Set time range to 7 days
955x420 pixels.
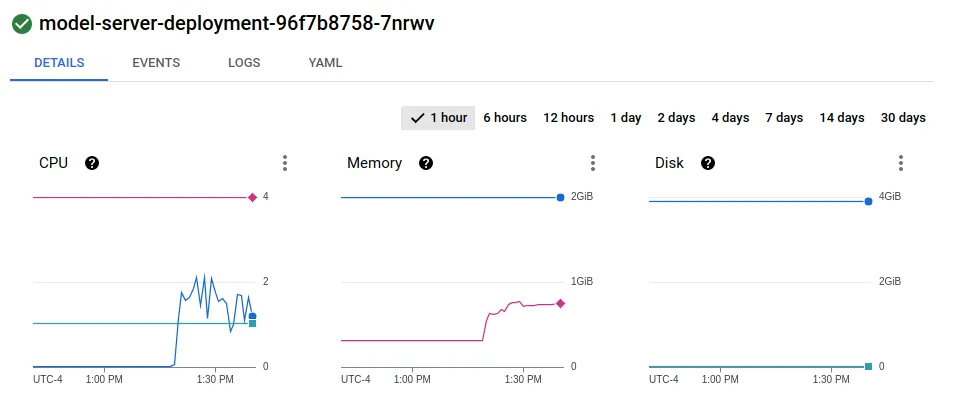pyautogui.click(x=784, y=118)
